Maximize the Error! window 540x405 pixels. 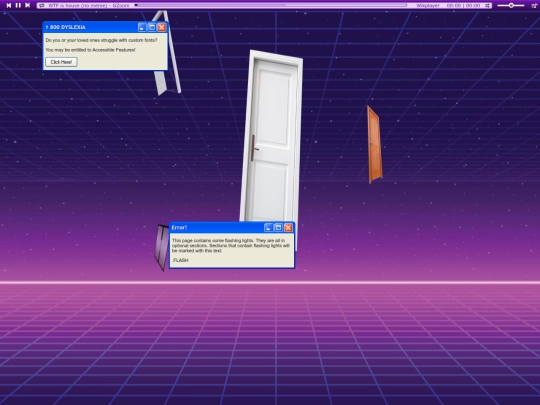pyautogui.click(x=278, y=228)
